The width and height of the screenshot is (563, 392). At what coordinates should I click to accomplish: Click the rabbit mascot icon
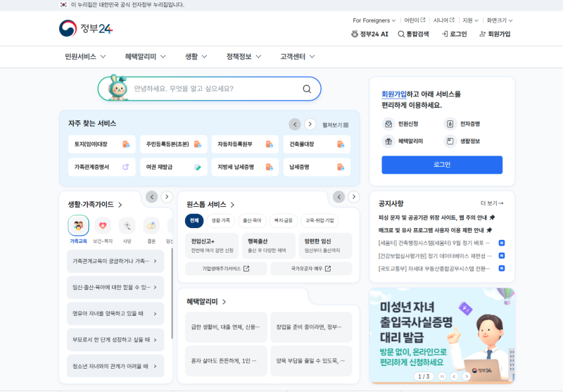[x=118, y=87]
